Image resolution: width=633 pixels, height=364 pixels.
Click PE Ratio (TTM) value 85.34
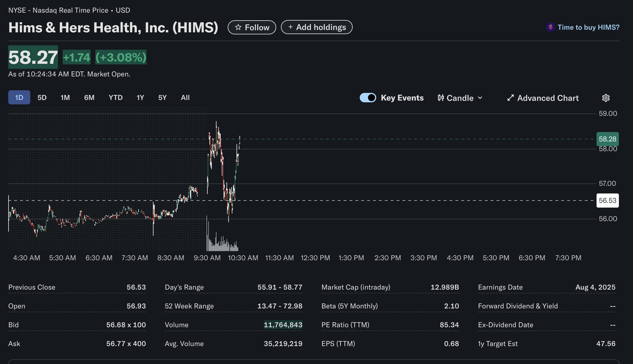coord(449,325)
